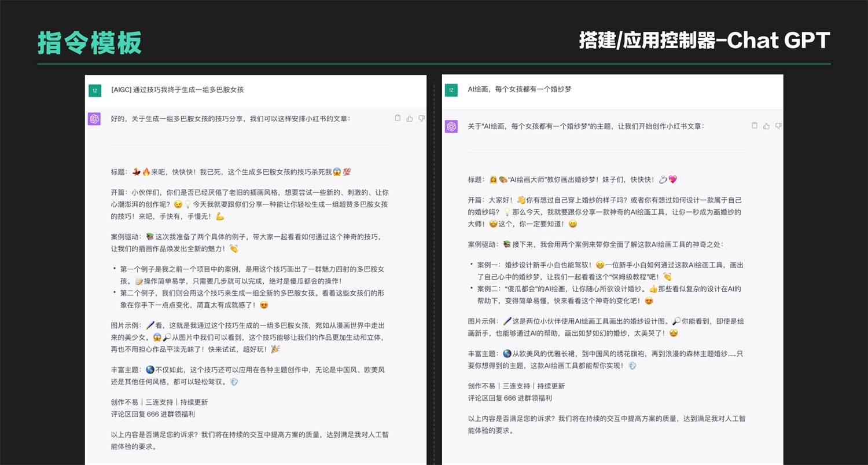Click '评论区回复 666 进群领福利' in right chat
This screenshot has width=868, height=465.
click(x=510, y=398)
